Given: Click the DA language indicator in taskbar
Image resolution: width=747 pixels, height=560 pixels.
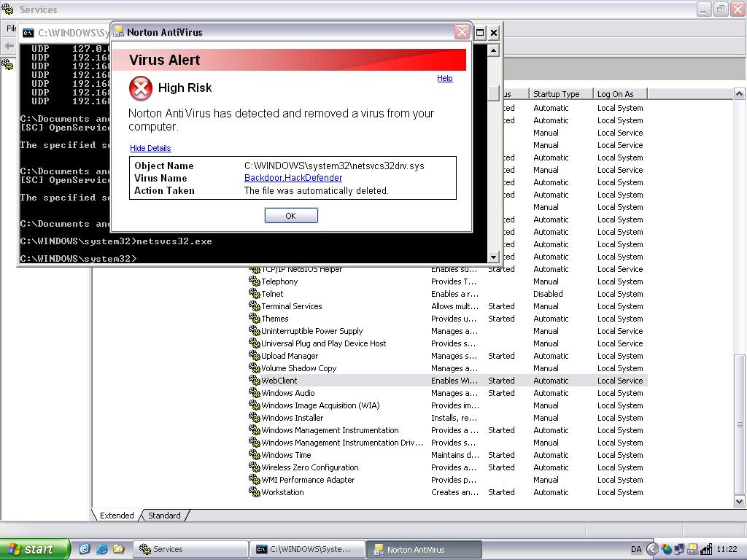Looking at the screenshot, I should 636,549.
